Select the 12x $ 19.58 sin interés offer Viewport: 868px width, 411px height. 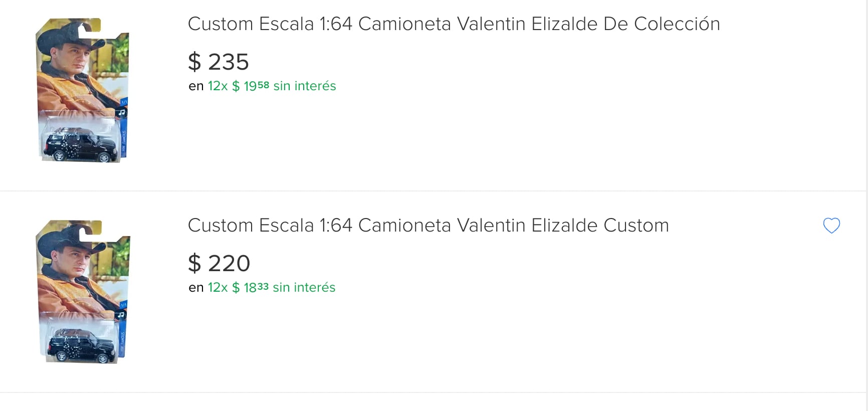272,86
